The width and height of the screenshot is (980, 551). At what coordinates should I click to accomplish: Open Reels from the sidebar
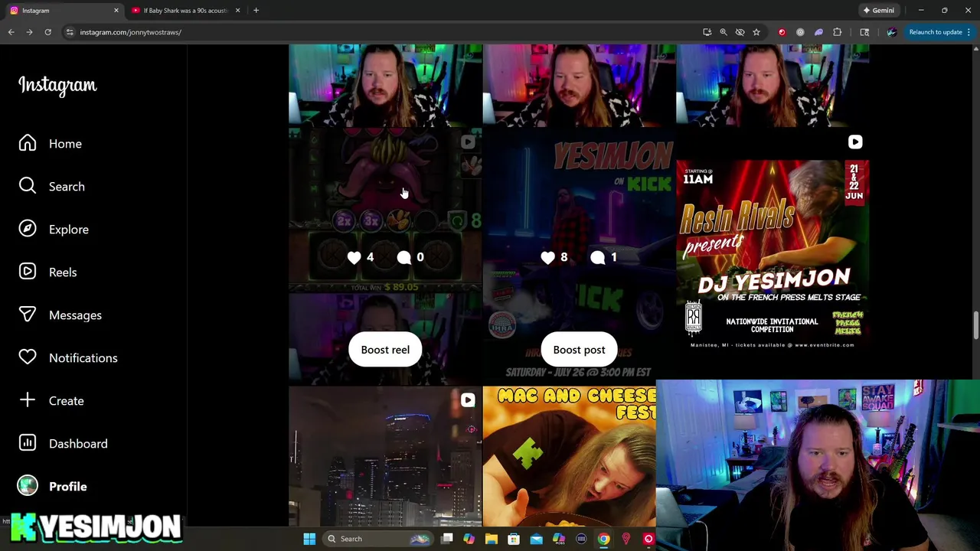tap(47, 272)
